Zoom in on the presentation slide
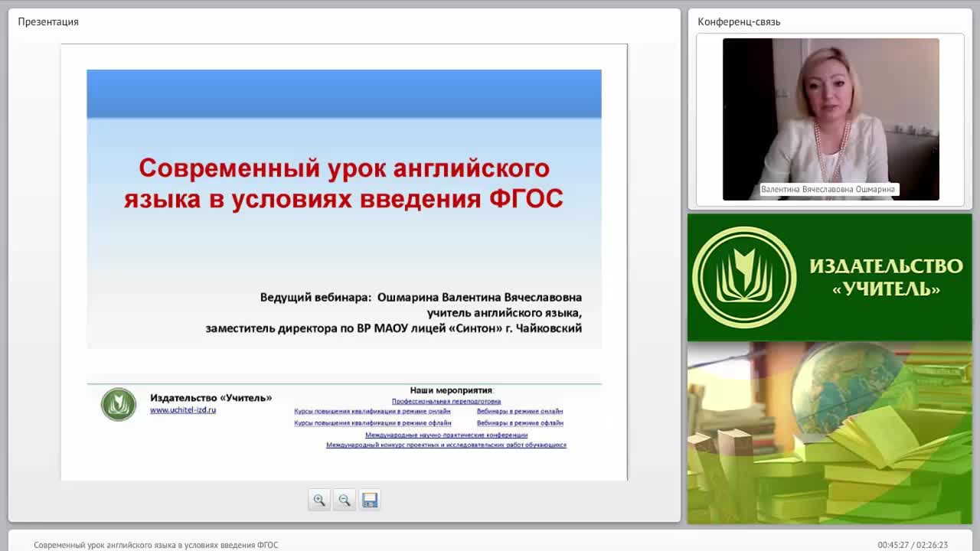Viewport: 980px width, 551px height. tap(318, 500)
